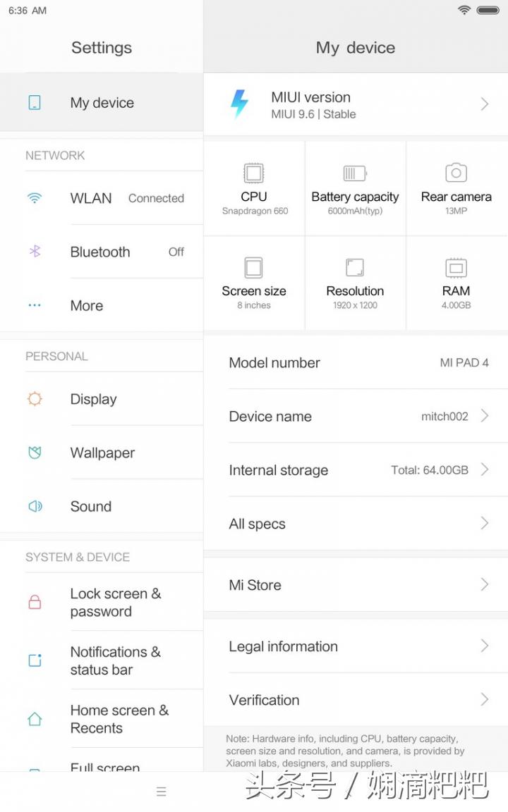Tap the Resolution icon

point(355,268)
